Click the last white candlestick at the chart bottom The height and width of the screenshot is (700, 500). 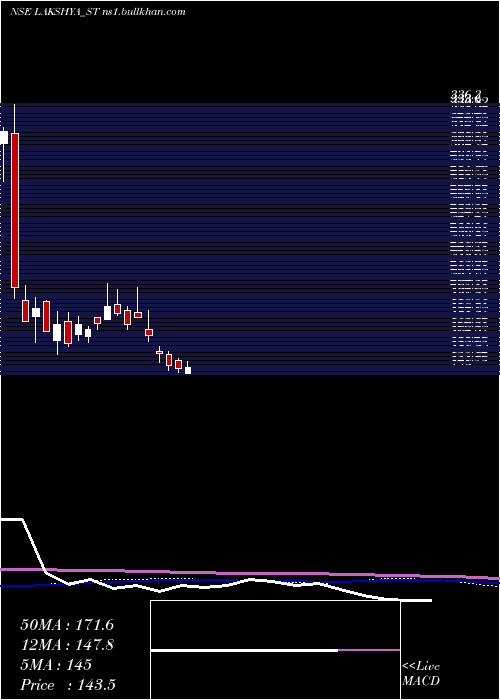188,370
